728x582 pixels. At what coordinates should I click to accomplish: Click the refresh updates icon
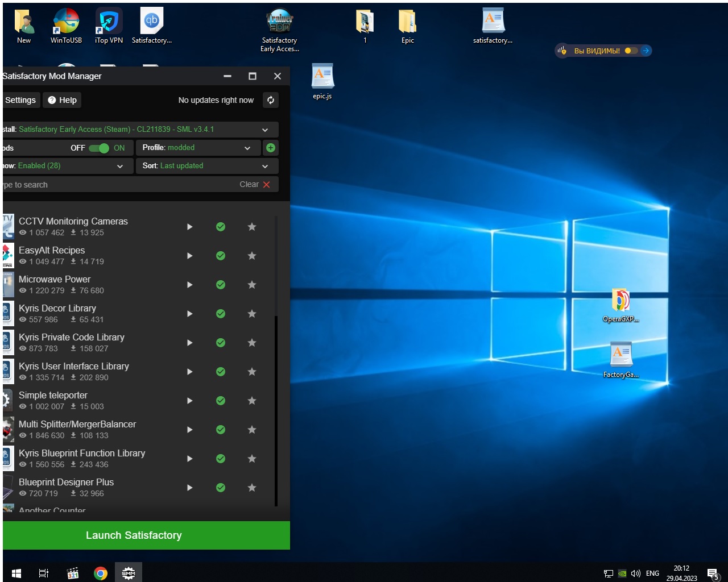(271, 100)
